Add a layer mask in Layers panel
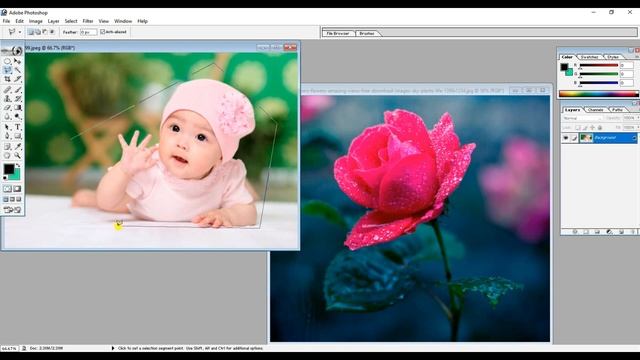The height and width of the screenshot is (360, 640). (586, 232)
